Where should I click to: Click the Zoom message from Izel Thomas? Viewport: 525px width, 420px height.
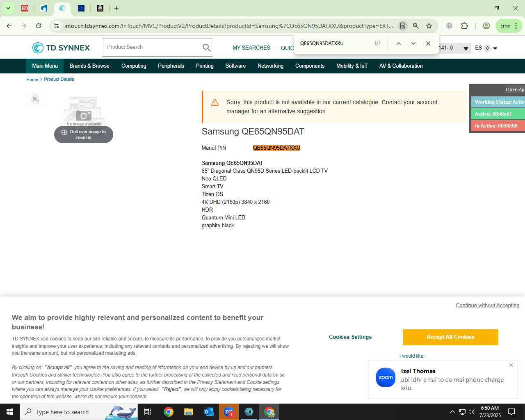pos(443,379)
